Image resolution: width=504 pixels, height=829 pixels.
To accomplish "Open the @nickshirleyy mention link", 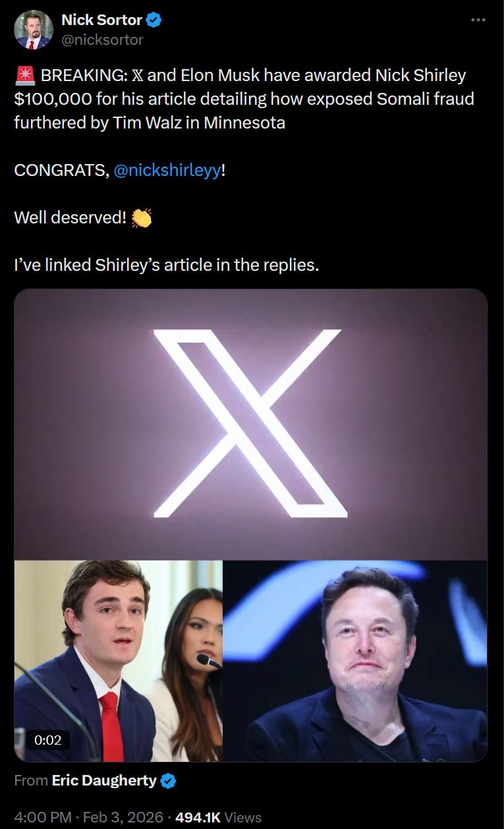I will [167, 170].
